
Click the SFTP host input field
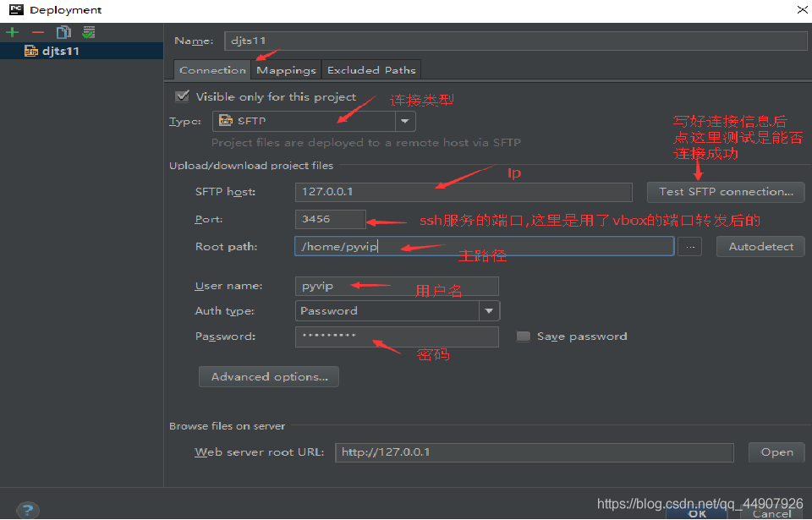click(464, 192)
